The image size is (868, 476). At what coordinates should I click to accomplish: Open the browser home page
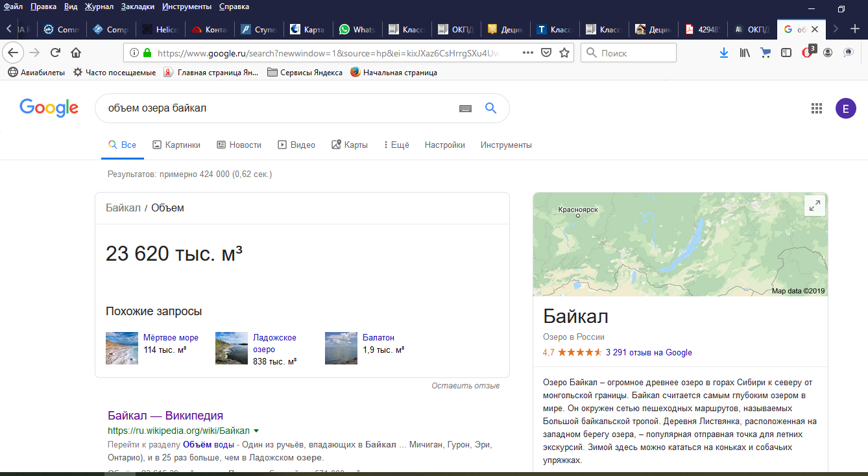(x=76, y=53)
